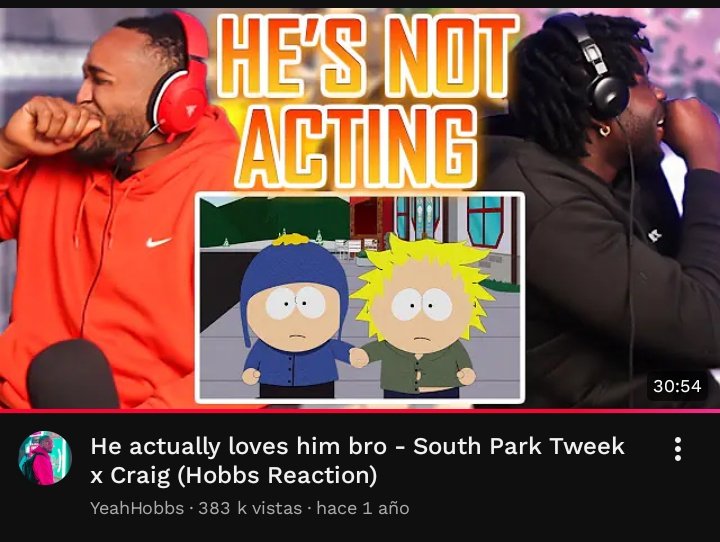The height and width of the screenshot is (542, 720).
Task: Open the YeahHobbs channel name link
Action: pos(137,508)
